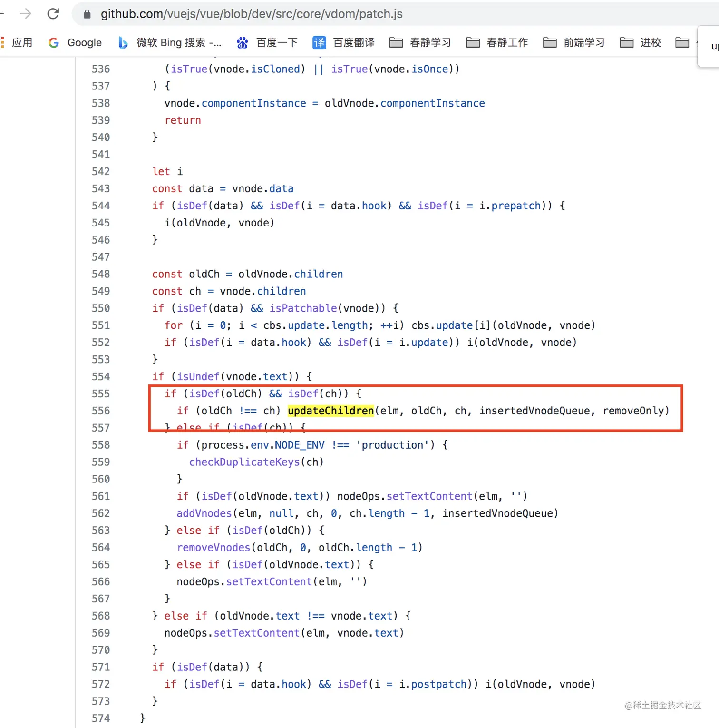Click line number 562
This screenshot has width=719, height=728.
(101, 513)
